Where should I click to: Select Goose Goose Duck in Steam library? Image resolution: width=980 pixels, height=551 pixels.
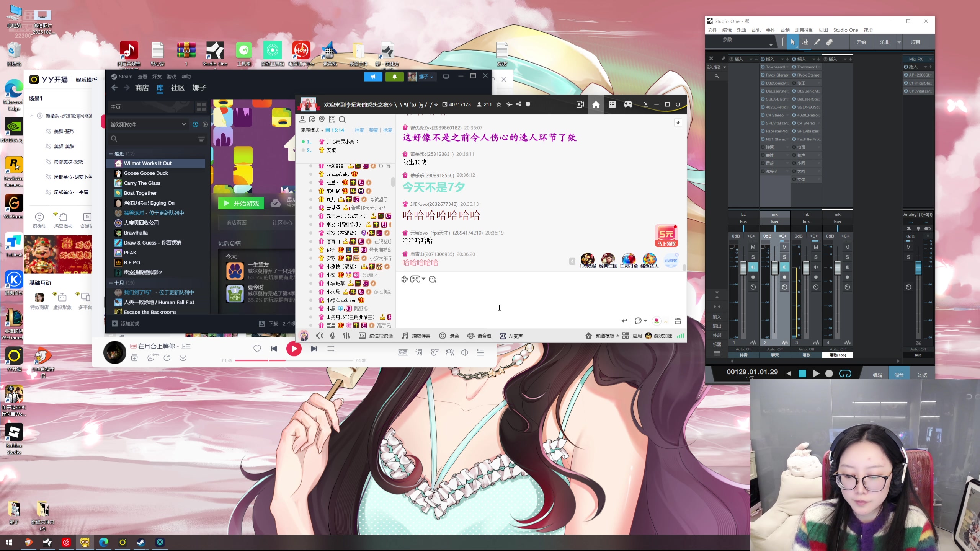146,173
